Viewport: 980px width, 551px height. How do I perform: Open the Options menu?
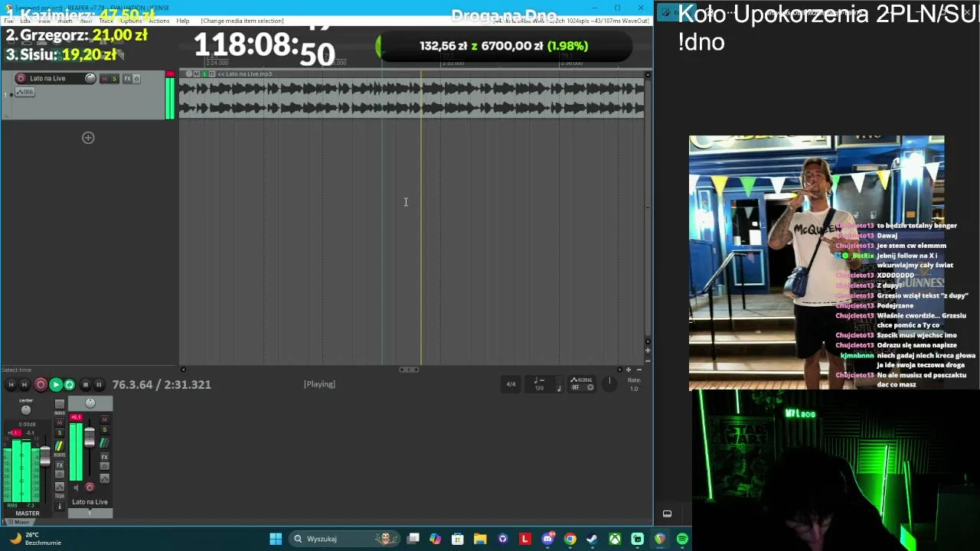click(x=131, y=21)
